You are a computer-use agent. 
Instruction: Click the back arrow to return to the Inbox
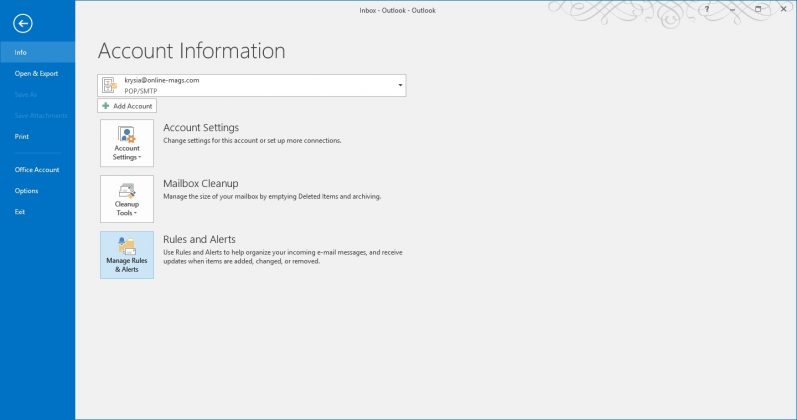[23, 23]
